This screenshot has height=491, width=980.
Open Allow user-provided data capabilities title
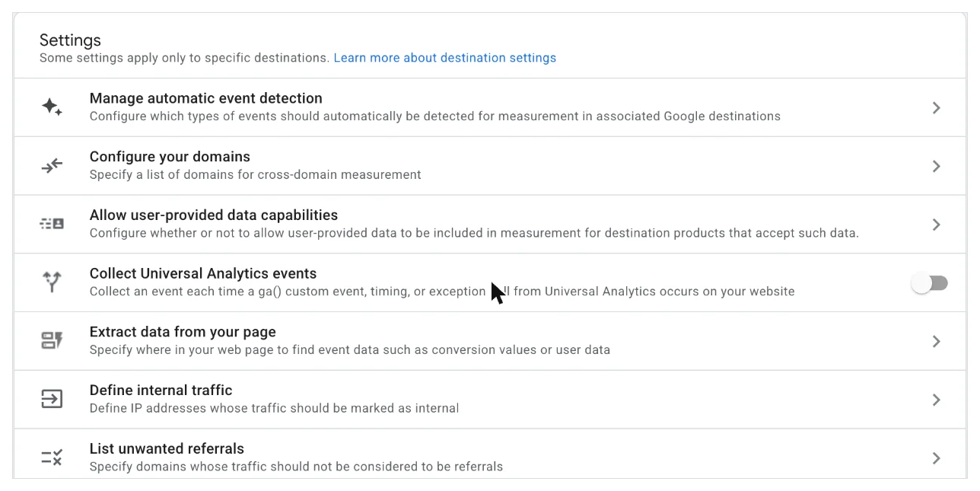(214, 215)
